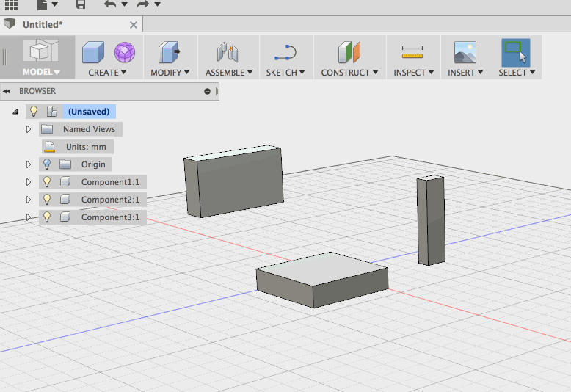Click the BROWSER panel minus button

[207, 92]
